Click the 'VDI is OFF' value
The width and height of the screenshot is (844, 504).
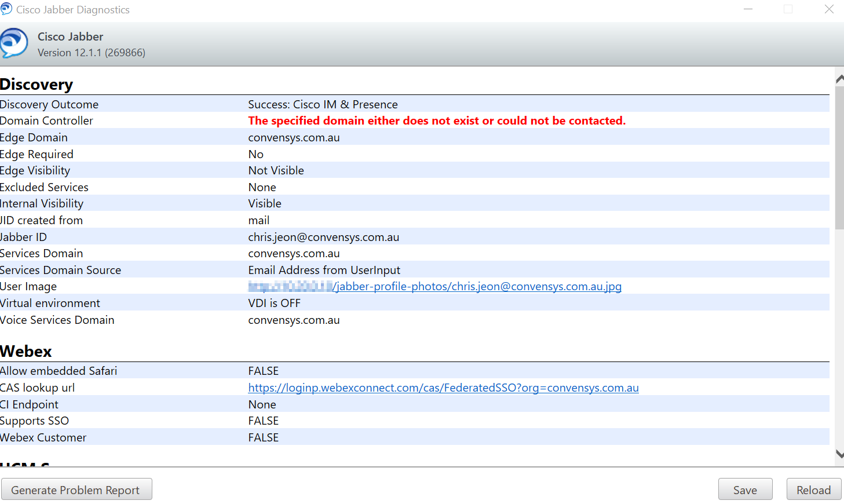click(x=274, y=303)
